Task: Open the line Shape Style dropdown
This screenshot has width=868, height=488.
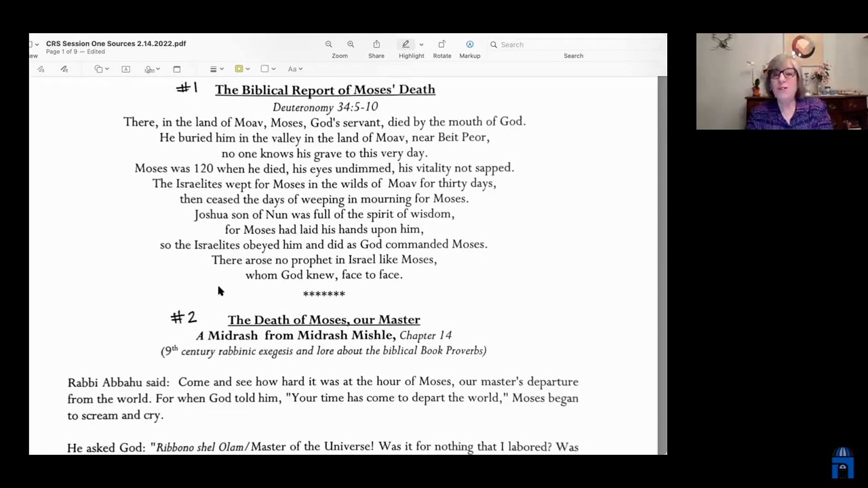Action: coord(216,69)
